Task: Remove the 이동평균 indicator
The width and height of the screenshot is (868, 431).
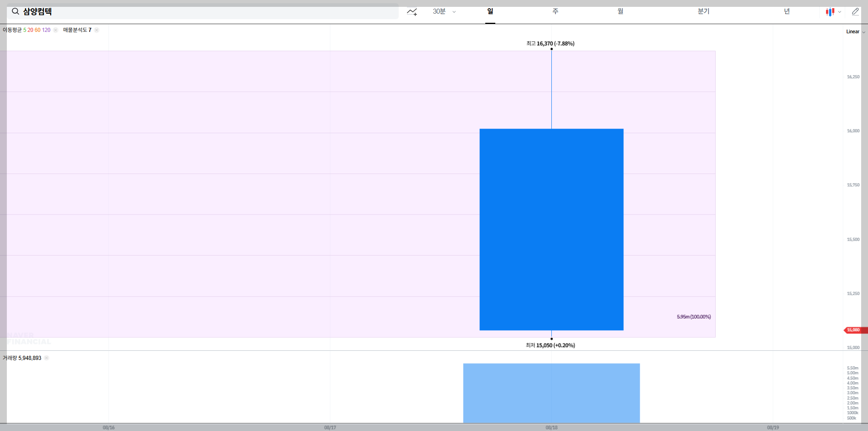Action: click(x=56, y=30)
